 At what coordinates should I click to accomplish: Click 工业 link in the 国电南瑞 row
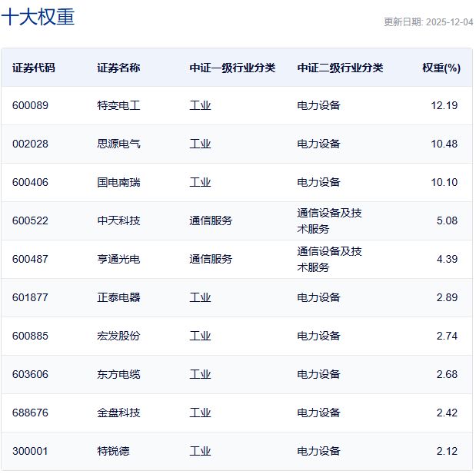pyautogui.click(x=200, y=182)
